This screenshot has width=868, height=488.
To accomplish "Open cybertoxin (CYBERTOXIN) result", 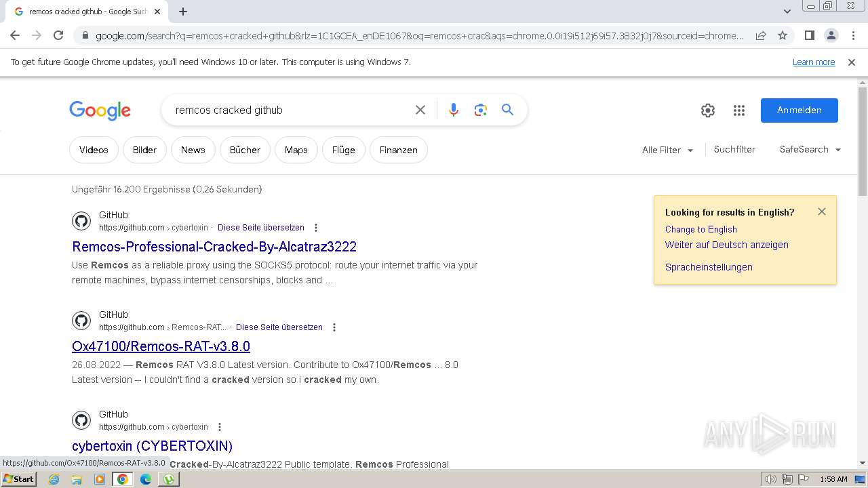I will pyautogui.click(x=153, y=446).
